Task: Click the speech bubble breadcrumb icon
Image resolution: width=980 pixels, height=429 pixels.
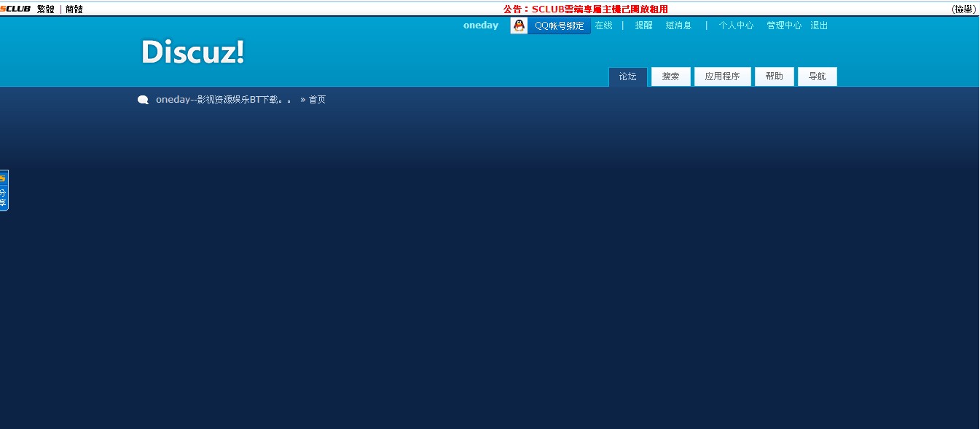Action: [143, 100]
